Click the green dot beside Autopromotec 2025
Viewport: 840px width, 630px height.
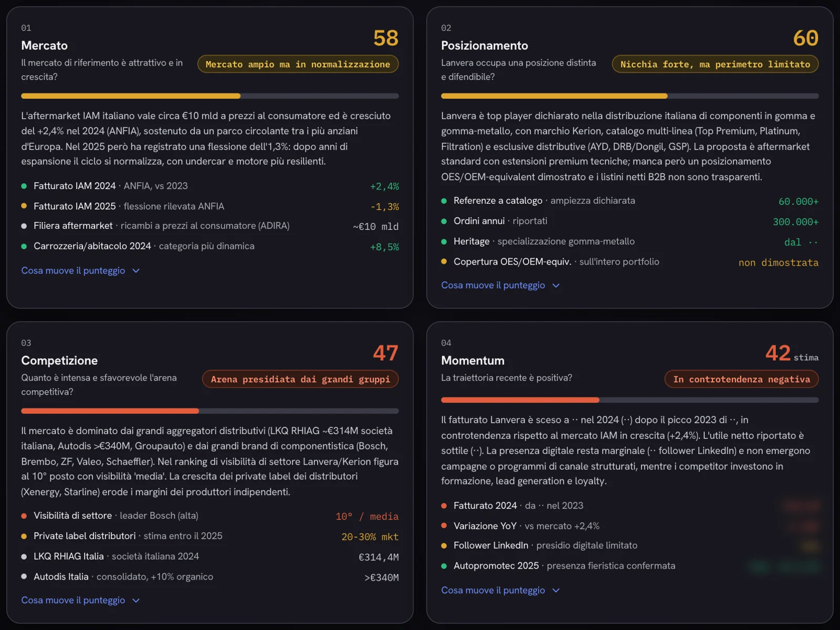click(444, 566)
